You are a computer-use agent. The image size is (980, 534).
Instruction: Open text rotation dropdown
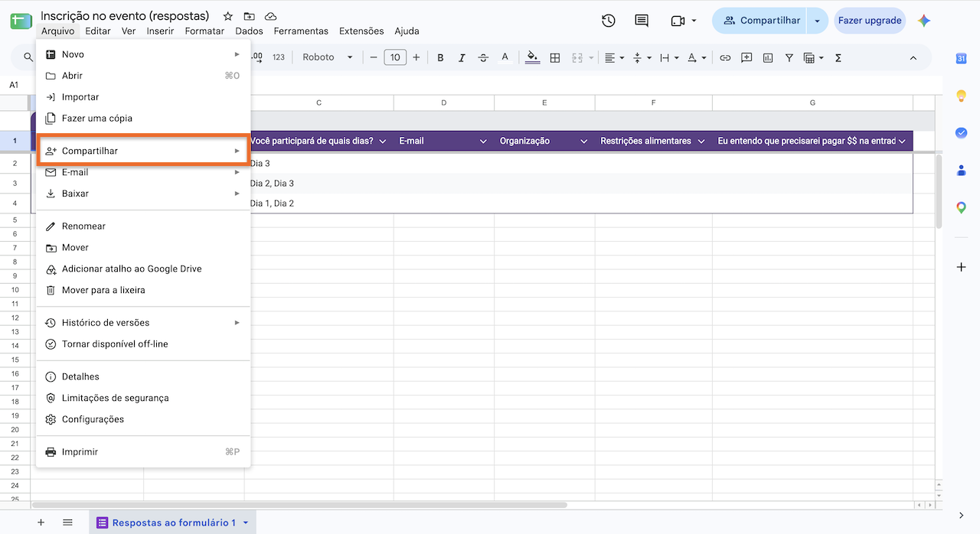(697, 57)
